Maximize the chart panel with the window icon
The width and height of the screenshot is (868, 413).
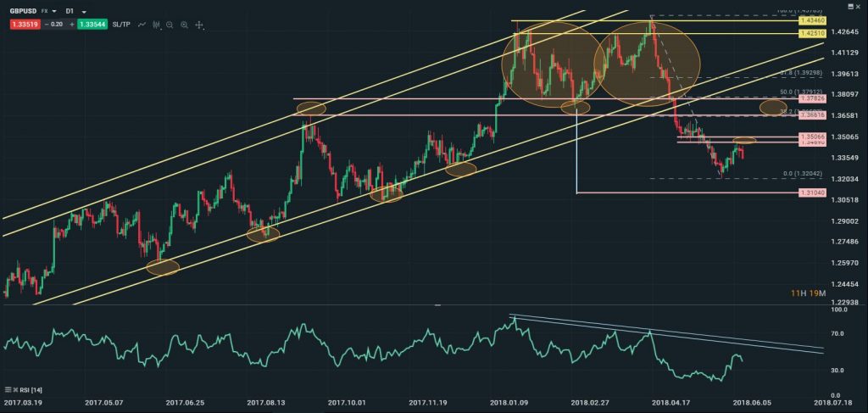[851, 6]
